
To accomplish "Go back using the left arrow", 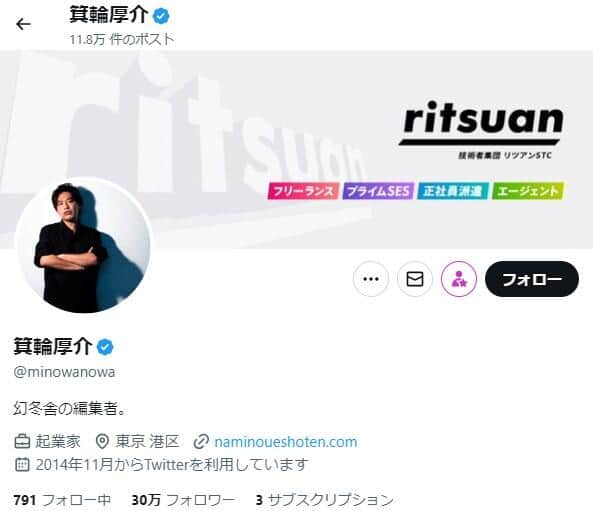I will (23, 25).
